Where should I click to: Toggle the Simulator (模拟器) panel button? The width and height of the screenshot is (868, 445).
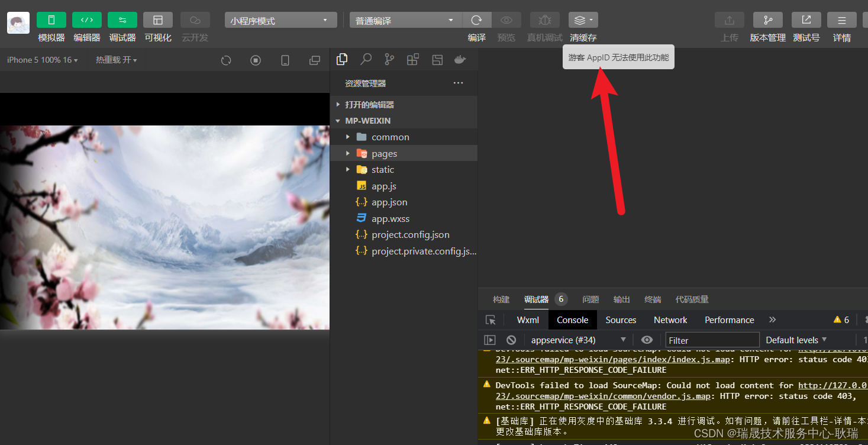click(x=51, y=20)
